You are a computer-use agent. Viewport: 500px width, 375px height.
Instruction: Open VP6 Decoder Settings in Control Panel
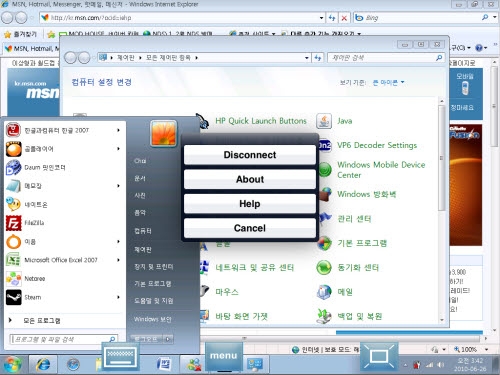tap(377, 145)
